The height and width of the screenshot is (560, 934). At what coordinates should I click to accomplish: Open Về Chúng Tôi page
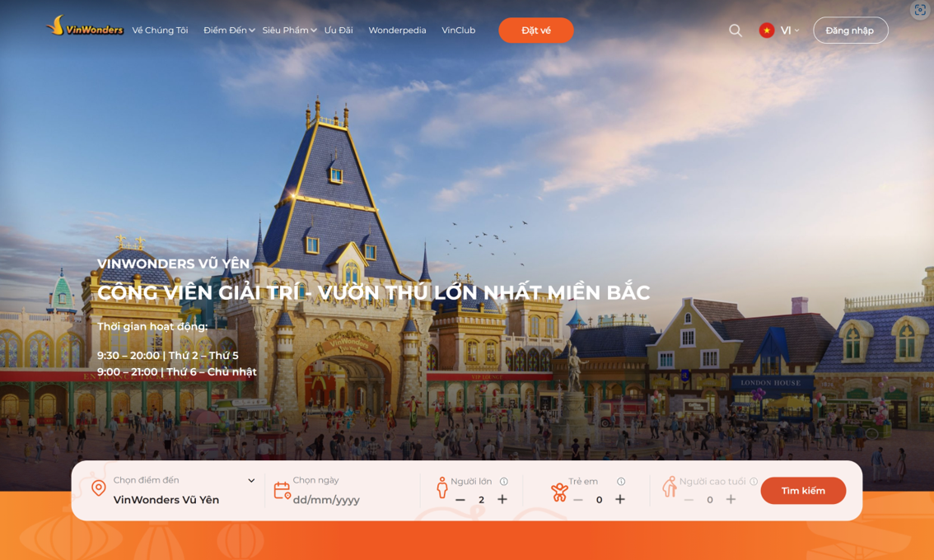tap(161, 30)
